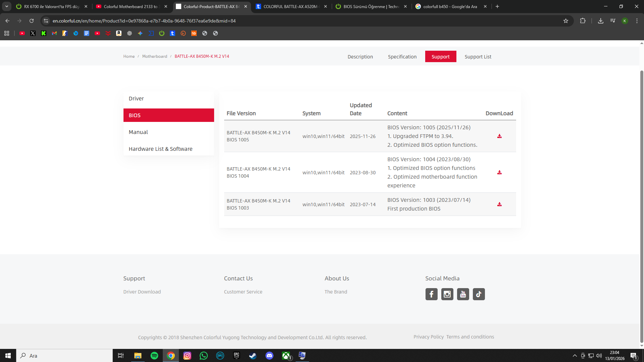Open the Chrome profile avatar
The height and width of the screenshot is (362, 644).
[625, 21]
